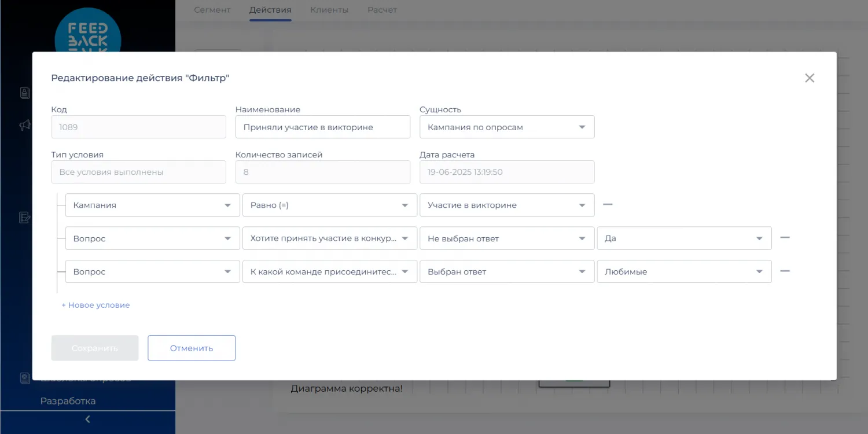Open the Участие в викторине value dropdown
This screenshot has width=868, height=434.
point(506,205)
